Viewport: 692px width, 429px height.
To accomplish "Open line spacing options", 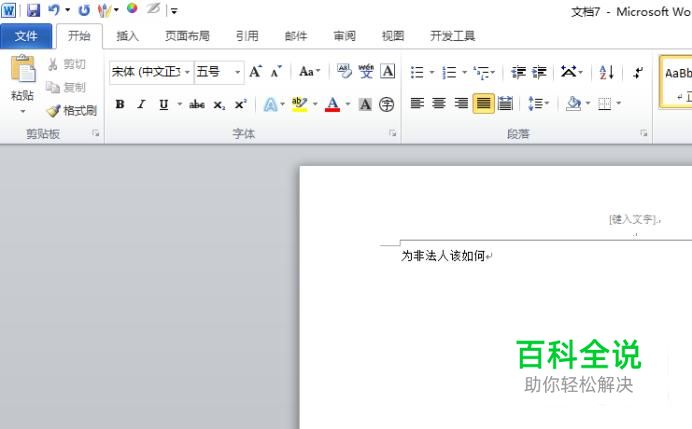I will tap(538, 104).
